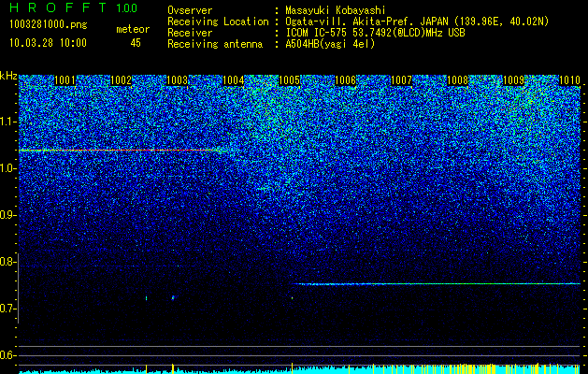588x374 pixels.
Task: Click the Receiving antenna label
Action: (x=215, y=44)
